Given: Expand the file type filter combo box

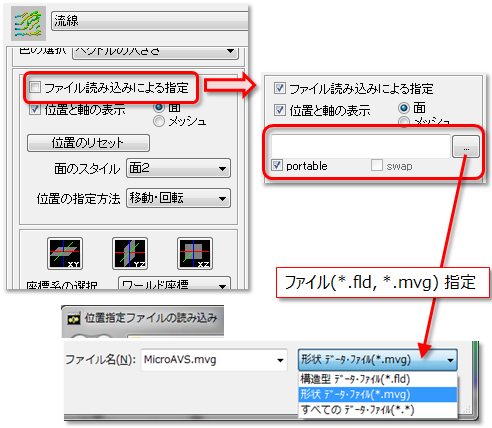Looking at the screenshot, I should pyautogui.click(x=377, y=360).
